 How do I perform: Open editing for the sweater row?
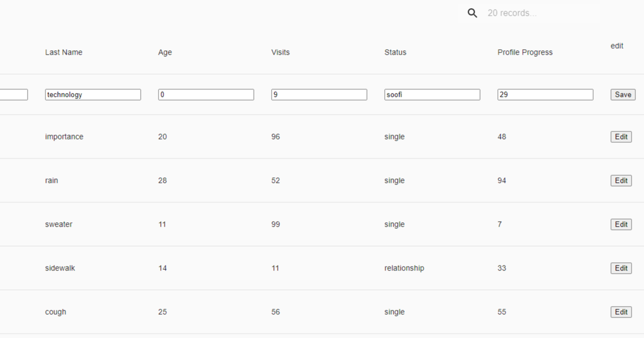621,224
